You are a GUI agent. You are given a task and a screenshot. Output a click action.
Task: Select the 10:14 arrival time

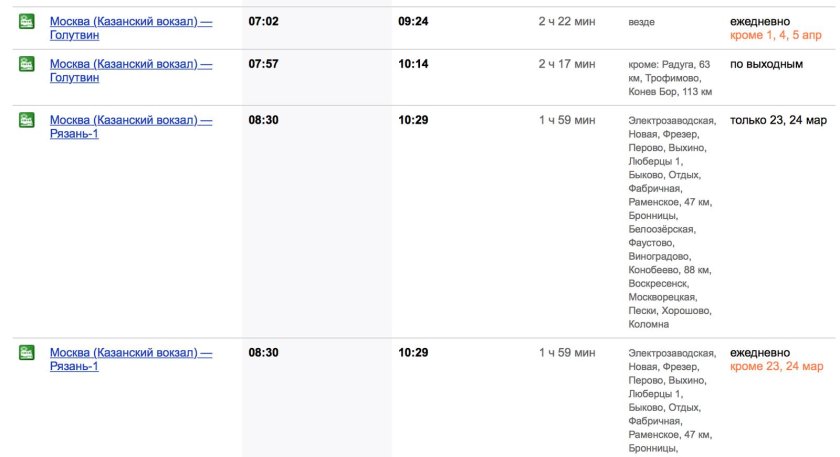[412, 64]
